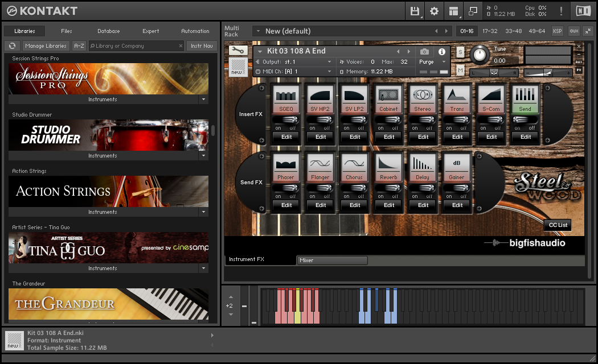598x364 pixels.
Task: Select the Cabinet insert effect slot
Action: (x=389, y=98)
